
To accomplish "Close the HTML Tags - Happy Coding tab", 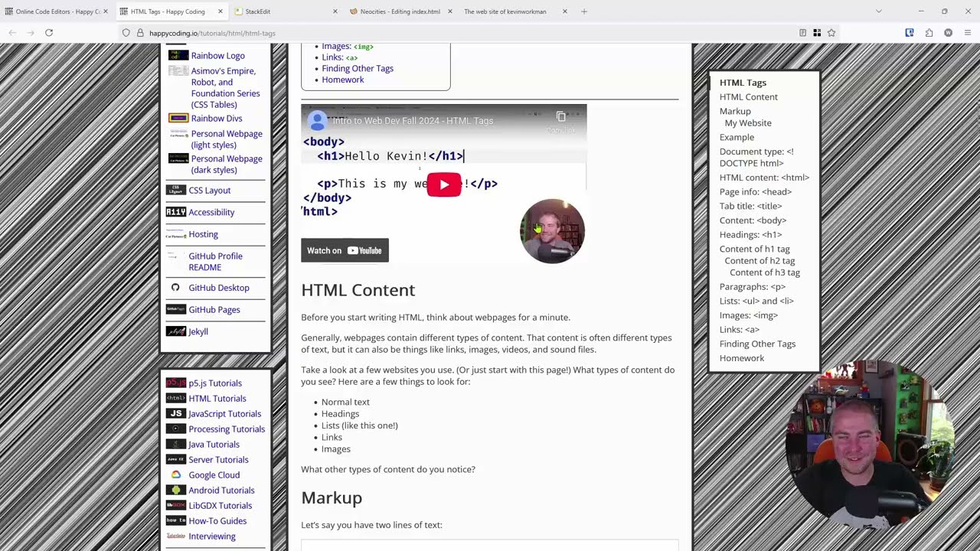I will tap(220, 11).
